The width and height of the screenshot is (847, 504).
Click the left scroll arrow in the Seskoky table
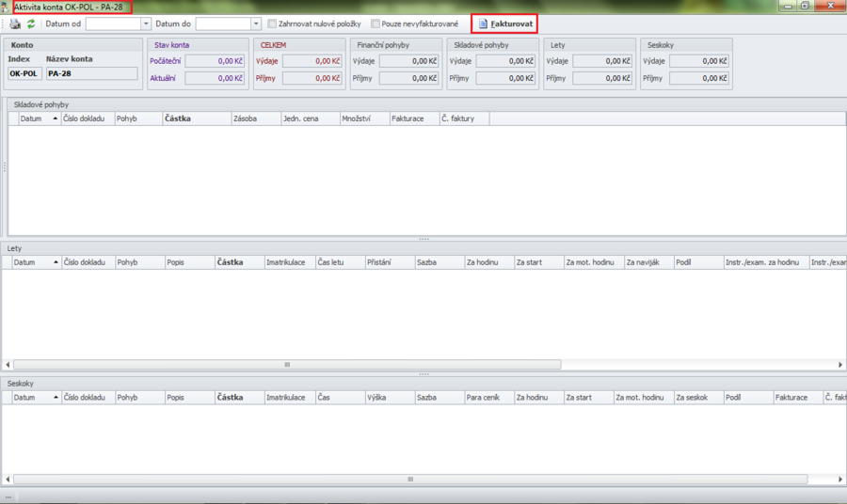[x=8, y=480]
